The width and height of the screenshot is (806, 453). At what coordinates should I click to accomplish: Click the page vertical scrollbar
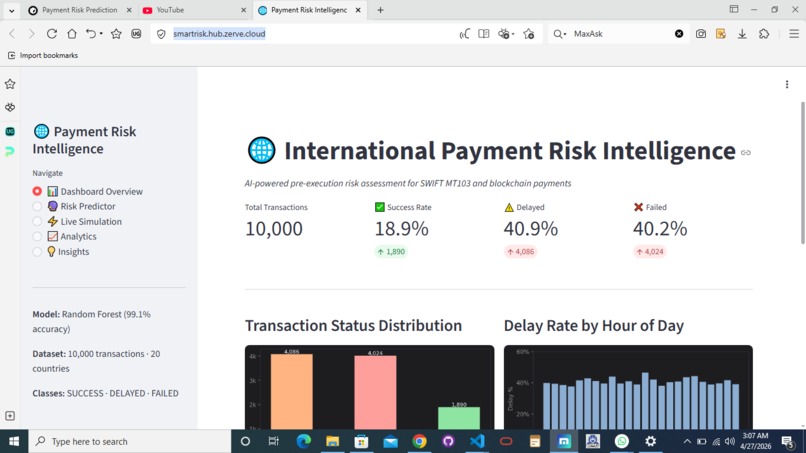click(x=802, y=173)
